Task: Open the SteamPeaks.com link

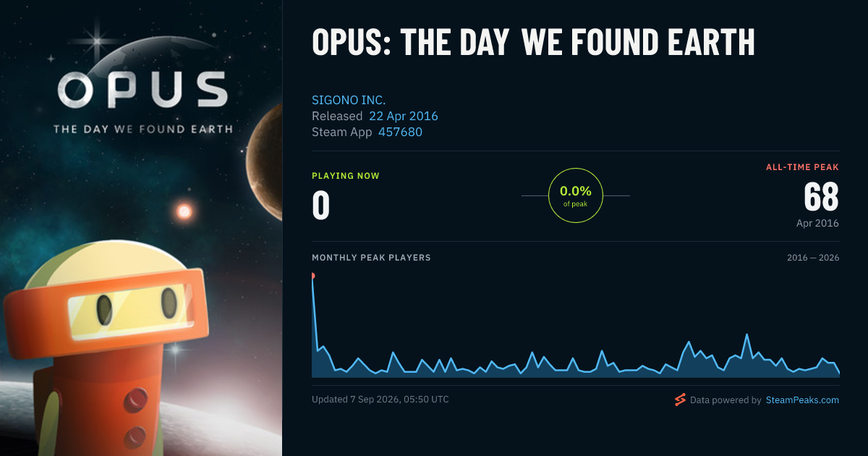Action: click(802, 400)
